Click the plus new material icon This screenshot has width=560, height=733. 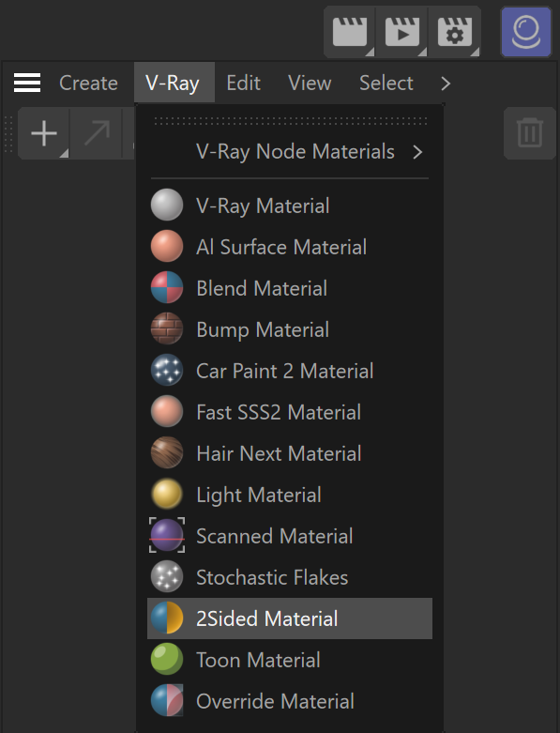click(44, 133)
